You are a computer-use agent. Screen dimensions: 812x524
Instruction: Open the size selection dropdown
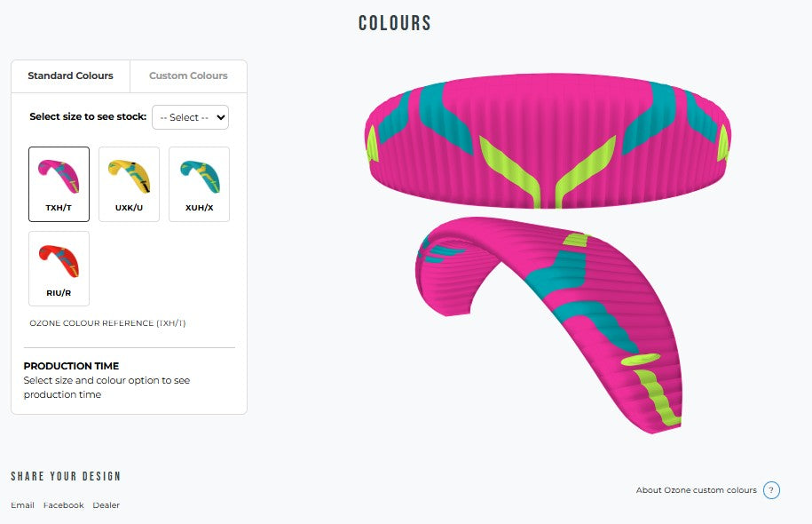[x=190, y=117]
